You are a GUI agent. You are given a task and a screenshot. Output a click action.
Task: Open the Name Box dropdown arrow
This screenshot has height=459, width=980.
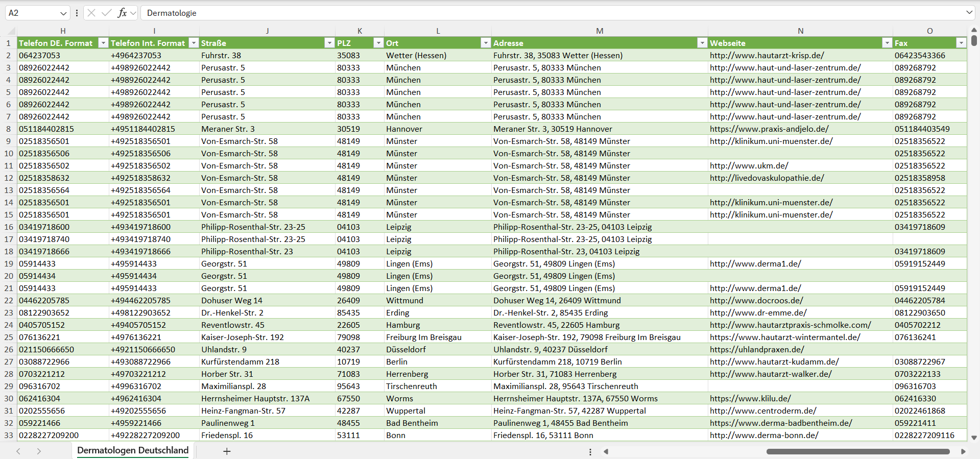(x=63, y=13)
